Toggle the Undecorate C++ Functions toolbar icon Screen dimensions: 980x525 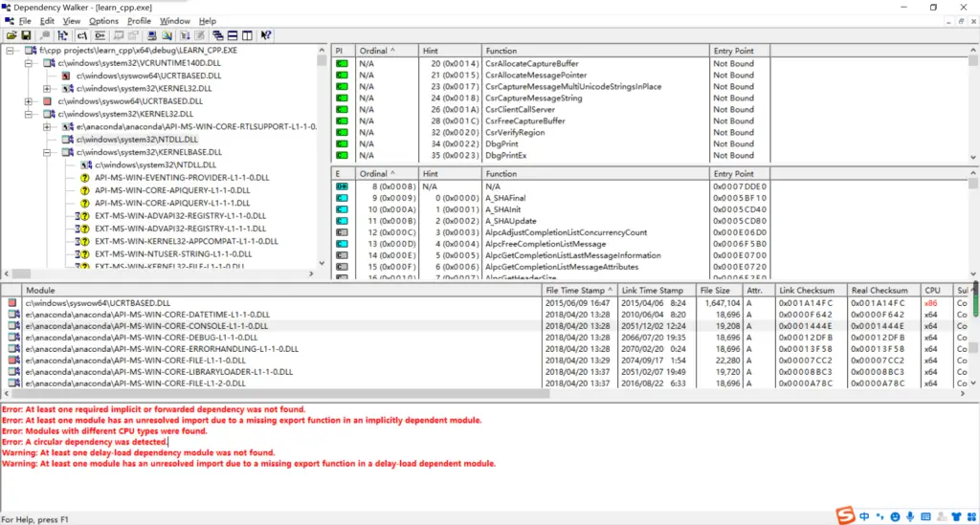coord(100,35)
